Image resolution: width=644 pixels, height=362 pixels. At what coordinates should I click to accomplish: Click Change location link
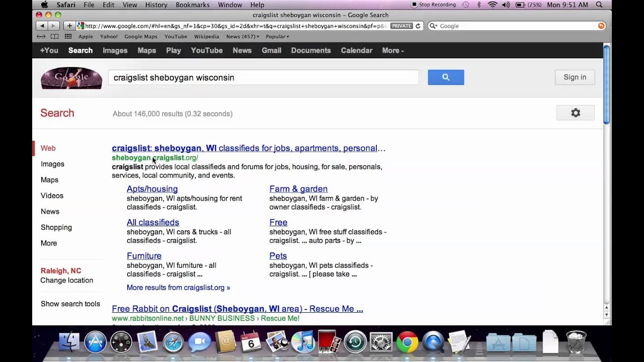66,281
